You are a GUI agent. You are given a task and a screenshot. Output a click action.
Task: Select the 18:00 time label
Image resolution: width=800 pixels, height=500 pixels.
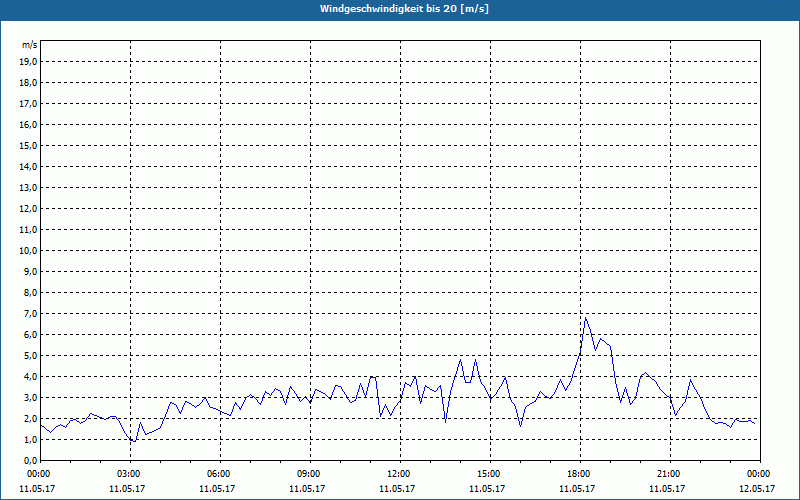coord(580,474)
